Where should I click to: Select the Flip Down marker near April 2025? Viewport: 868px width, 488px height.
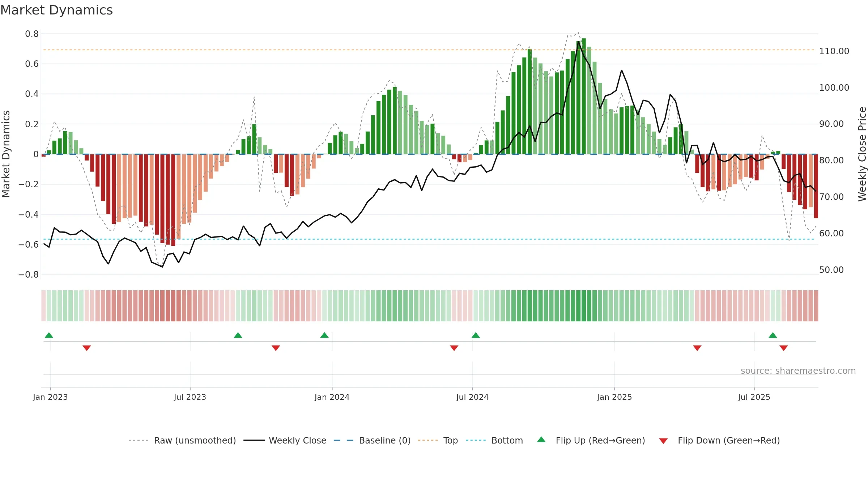click(x=697, y=348)
